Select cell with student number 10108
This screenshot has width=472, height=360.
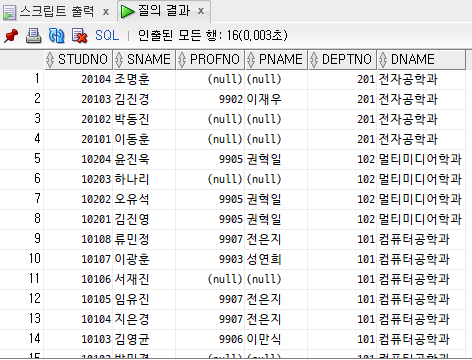coord(78,239)
